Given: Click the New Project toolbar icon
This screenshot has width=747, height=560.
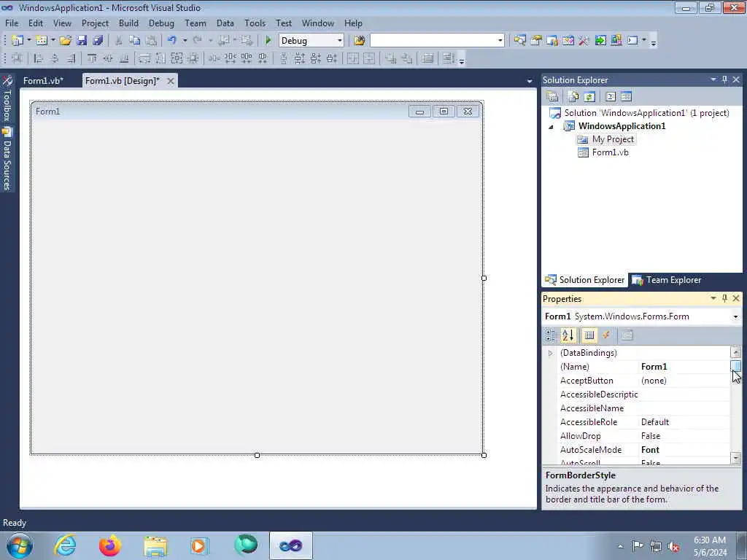Looking at the screenshot, I should click(18, 41).
